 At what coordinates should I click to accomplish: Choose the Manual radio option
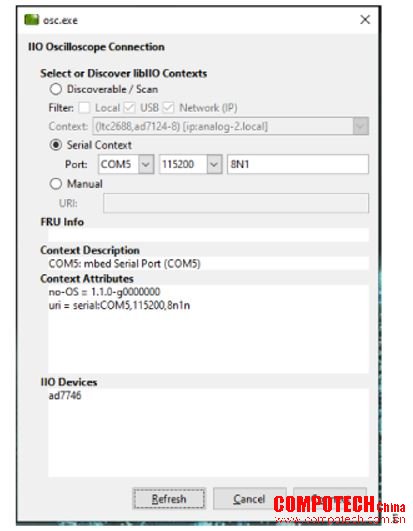[56, 184]
